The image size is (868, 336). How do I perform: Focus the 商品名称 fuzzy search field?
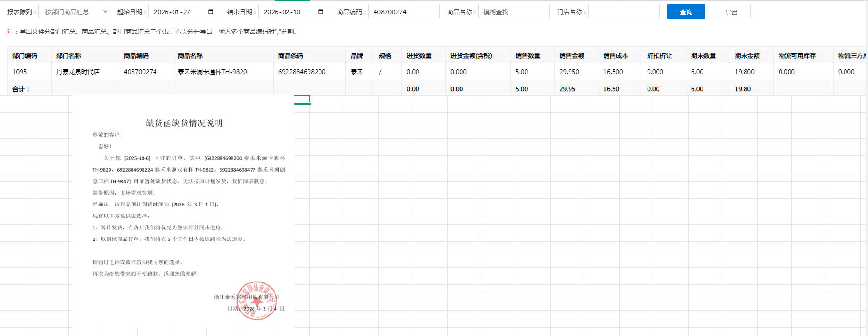(514, 12)
